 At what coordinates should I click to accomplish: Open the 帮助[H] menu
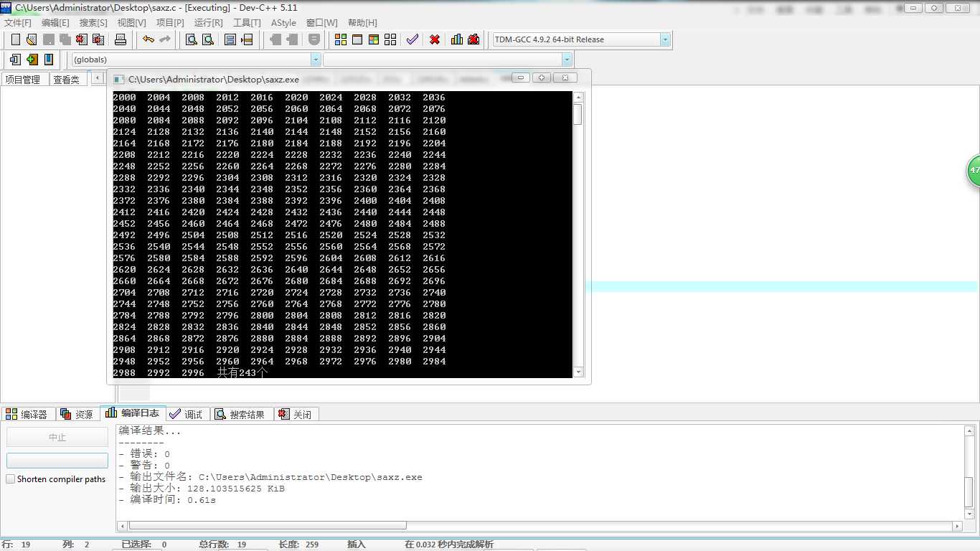pyautogui.click(x=362, y=22)
